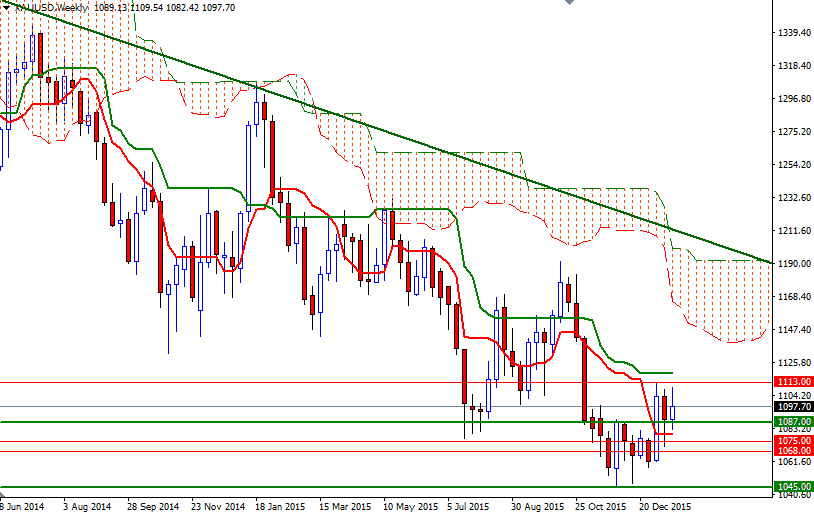Click the 1211.60 price scale value
The height and width of the screenshot is (516, 814).
(x=794, y=230)
